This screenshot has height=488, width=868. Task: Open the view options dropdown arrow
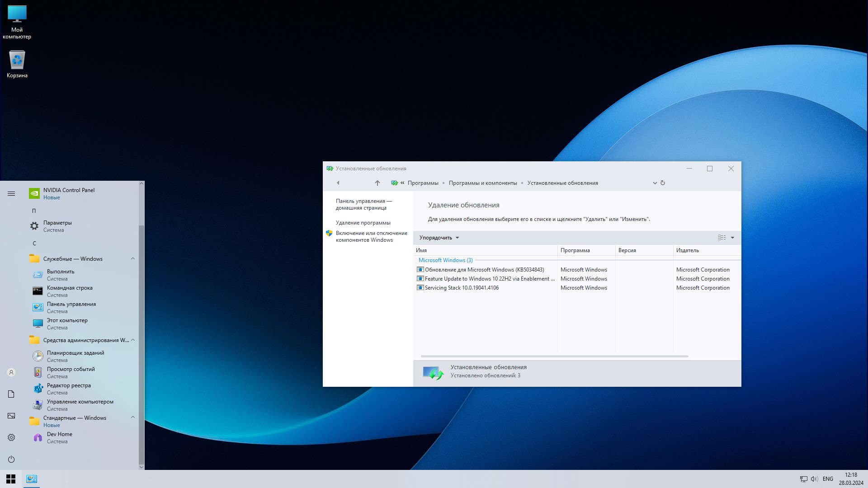click(x=732, y=238)
